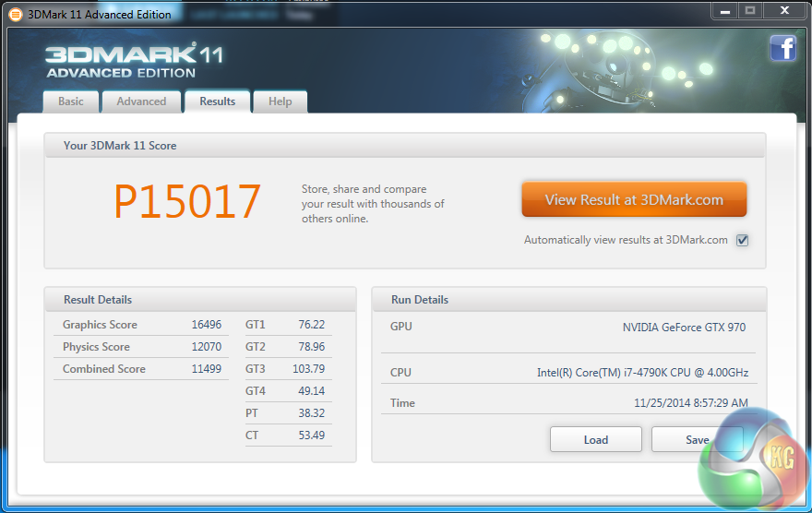
Task: Open the Advanced tab
Action: [141, 101]
